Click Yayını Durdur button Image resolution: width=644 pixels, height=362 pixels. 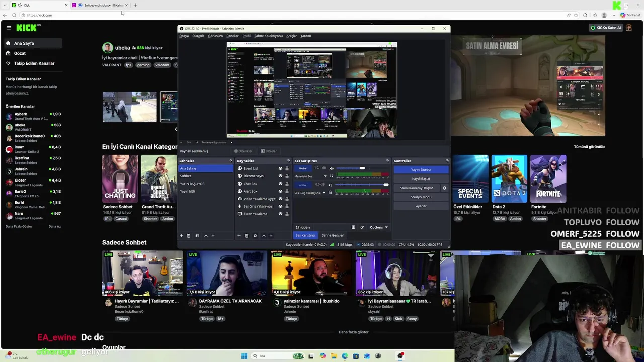point(421,170)
